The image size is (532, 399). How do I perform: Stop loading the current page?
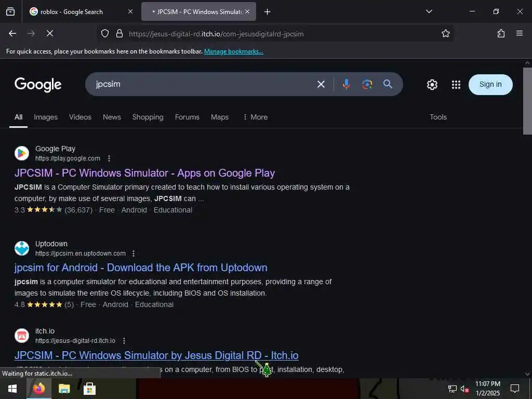pyautogui.click(x=50, y=33)
